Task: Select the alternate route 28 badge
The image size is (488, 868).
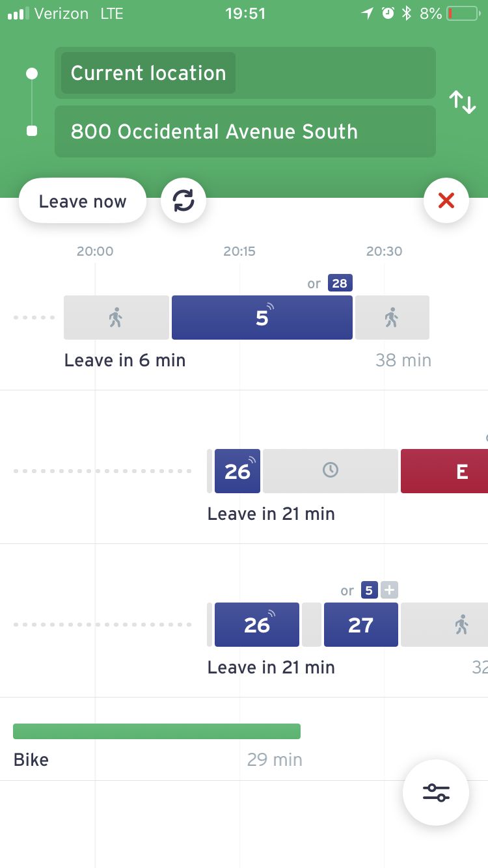Action: click(x=340, y=283)
